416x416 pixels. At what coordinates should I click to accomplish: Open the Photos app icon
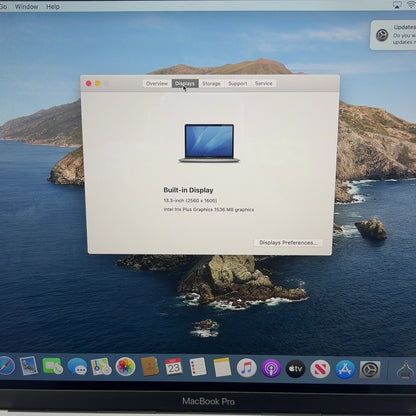coord(125,367)
